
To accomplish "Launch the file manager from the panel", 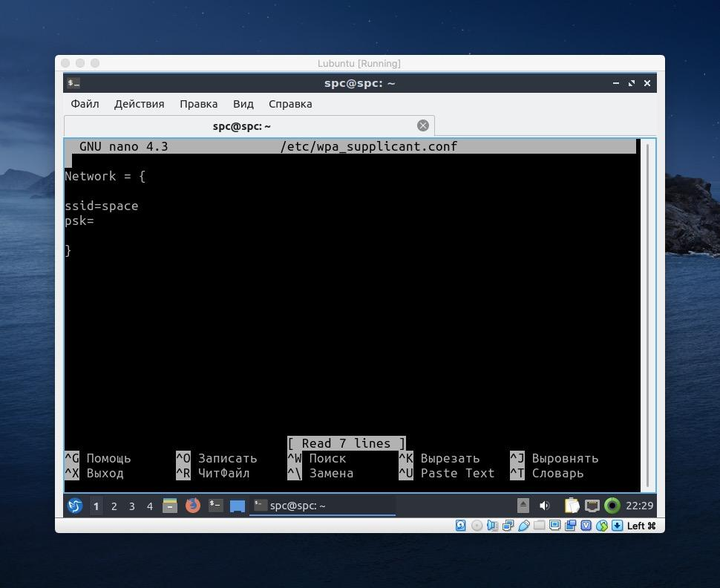I will (170, 506).
